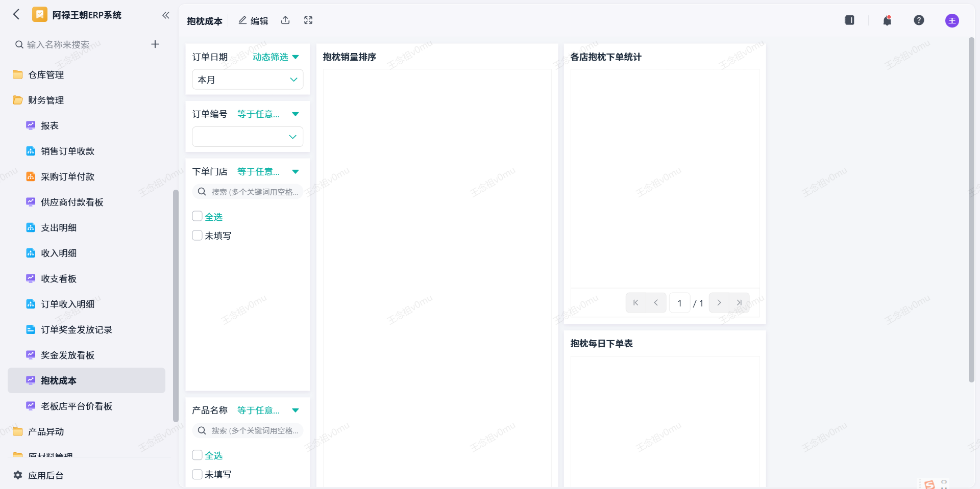Check 全选 under 产品名称
980x489 pixels.
click(x=198, y=455)
